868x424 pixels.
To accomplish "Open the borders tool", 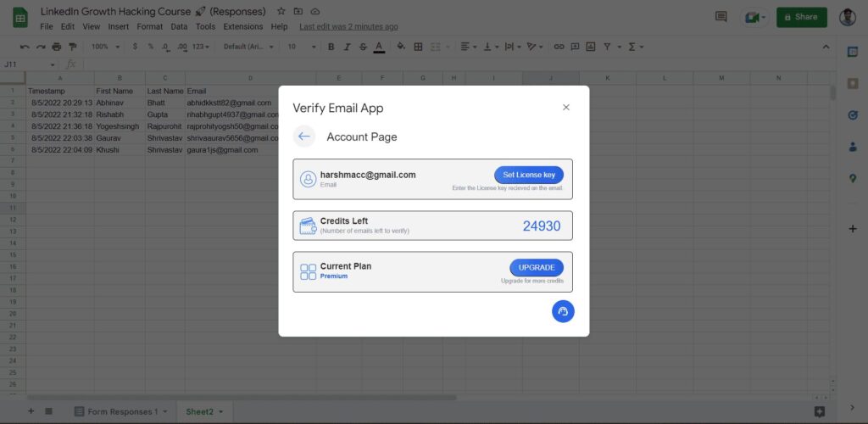I will coord(419,47).
